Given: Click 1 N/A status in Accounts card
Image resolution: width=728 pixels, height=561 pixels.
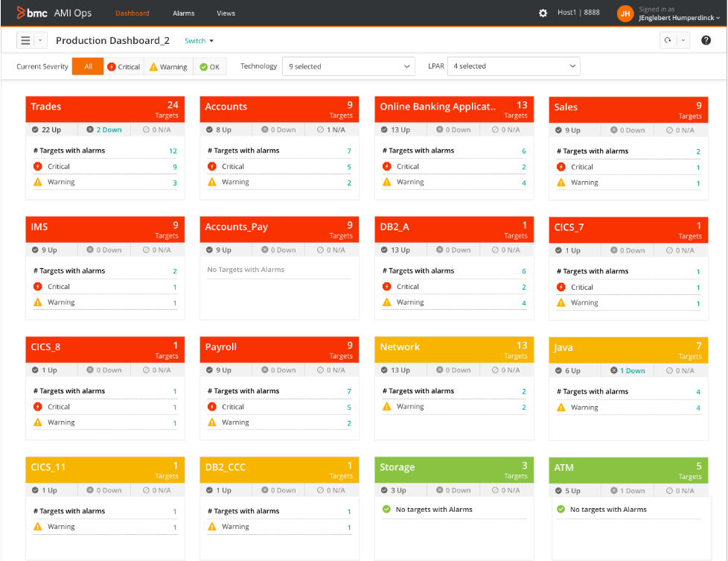Looking at the screenshot, I should point(331,130).
